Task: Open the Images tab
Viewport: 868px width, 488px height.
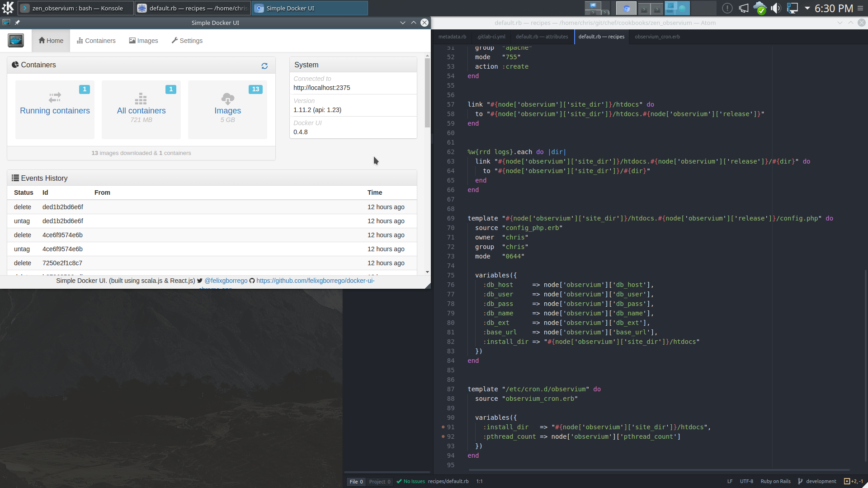Action: (x=143, y=41)
